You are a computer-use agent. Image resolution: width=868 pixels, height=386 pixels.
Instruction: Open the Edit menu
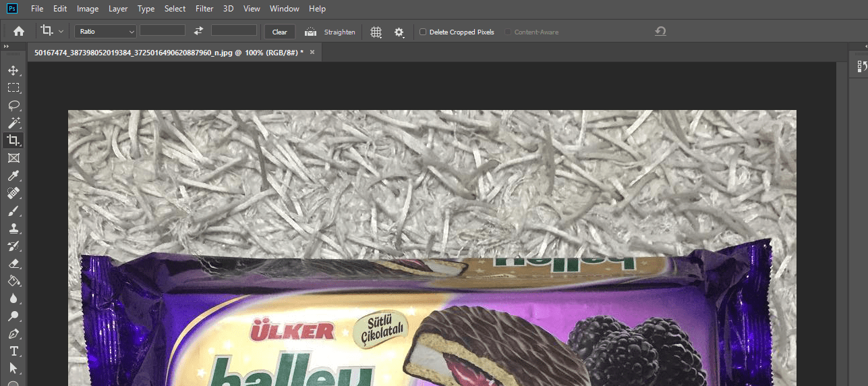pyautogui.click(x=60, y=9)
